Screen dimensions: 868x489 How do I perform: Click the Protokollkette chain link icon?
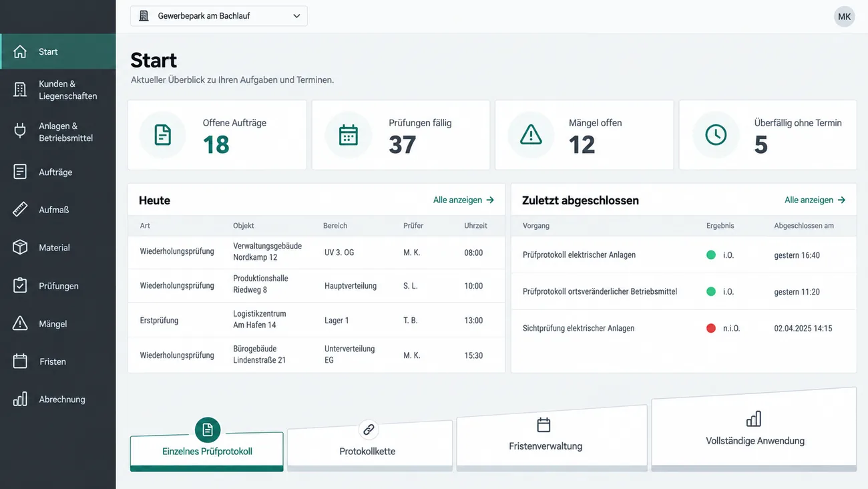tap(369, 430)
